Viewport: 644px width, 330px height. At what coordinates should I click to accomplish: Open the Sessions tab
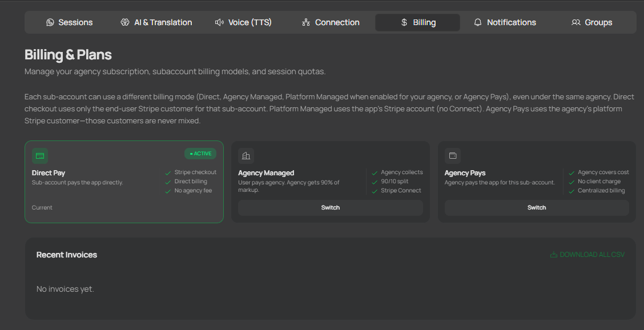click(70, 23)
